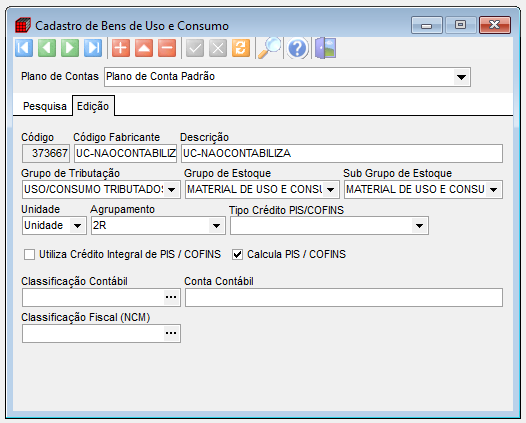
Task: Open Tipo Crédito PIS/COFINS dropdown
Action: tap(419, 225)
